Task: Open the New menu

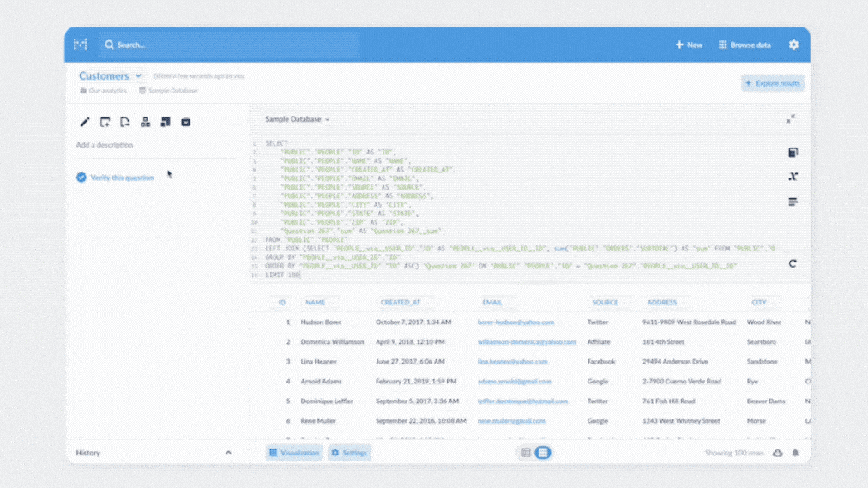Action: [x=689, y=45]
